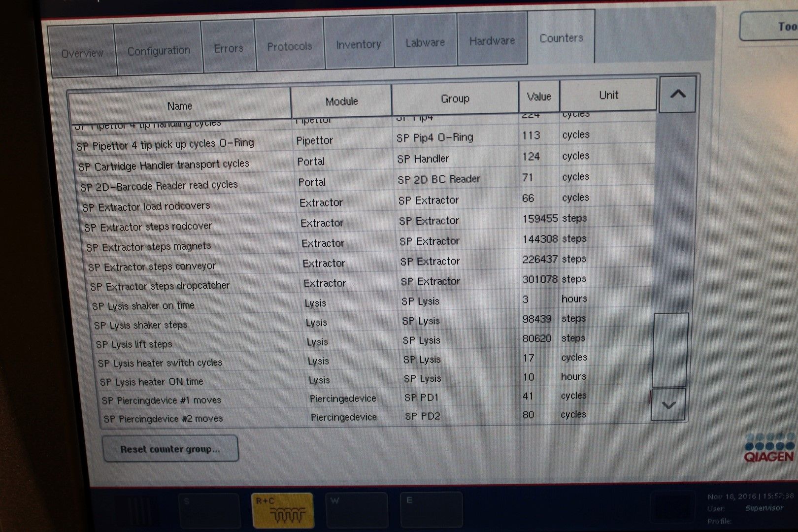Sort by Name column header
798x532 pixels.
(x=180, y=105)
